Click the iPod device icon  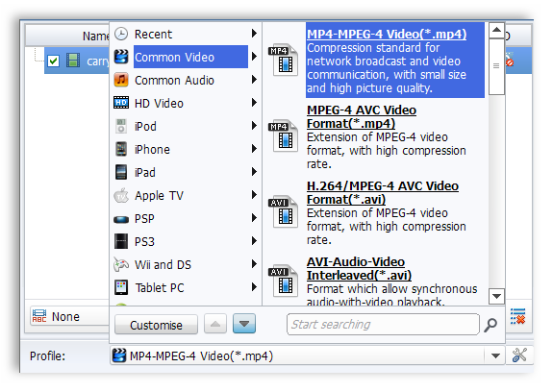121,126
